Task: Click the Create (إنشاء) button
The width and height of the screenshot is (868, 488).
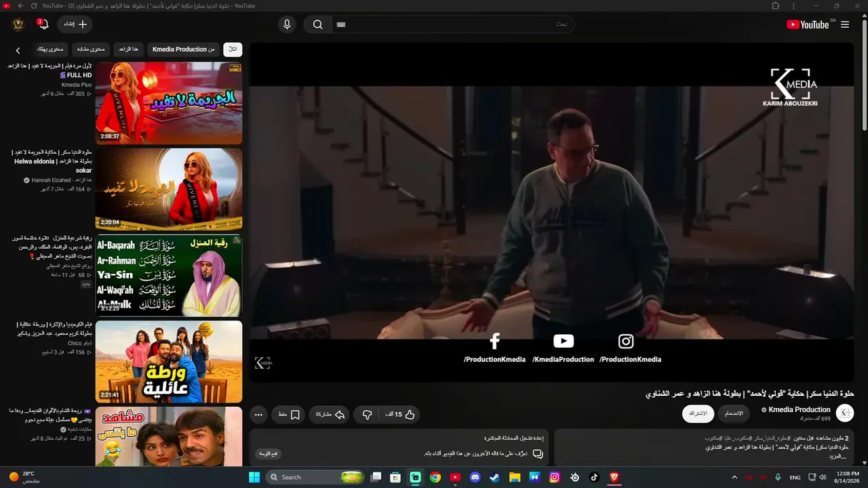Action: (75, 24)
